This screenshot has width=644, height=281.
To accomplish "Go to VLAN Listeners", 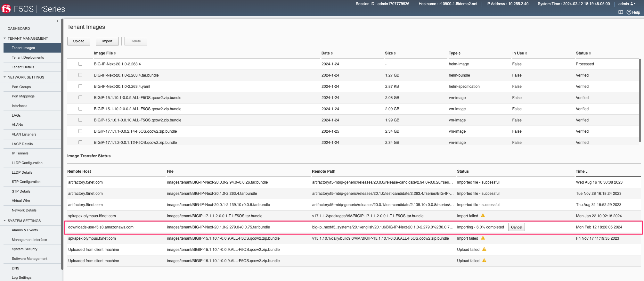I will (24, 134).
